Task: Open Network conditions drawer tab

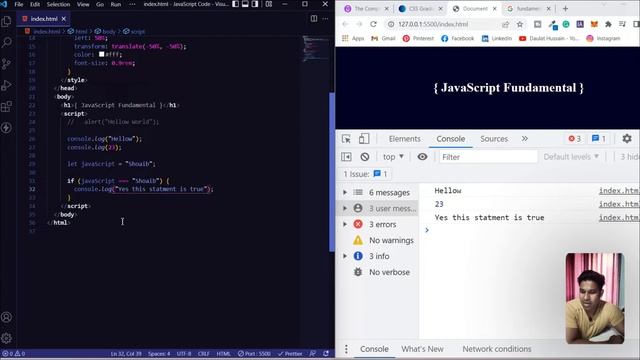Action: (x=497, y=349)
